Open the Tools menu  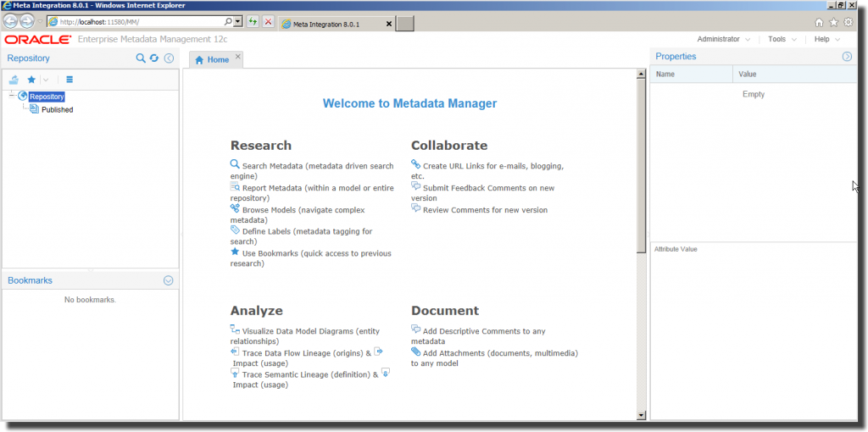point(782,39)
